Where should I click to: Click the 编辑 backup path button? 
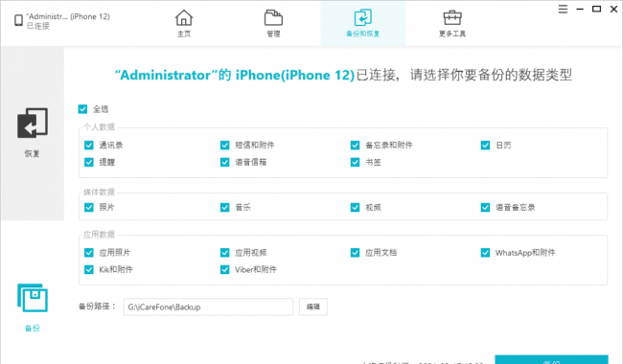pyautogui.click(x=313, y=307)
